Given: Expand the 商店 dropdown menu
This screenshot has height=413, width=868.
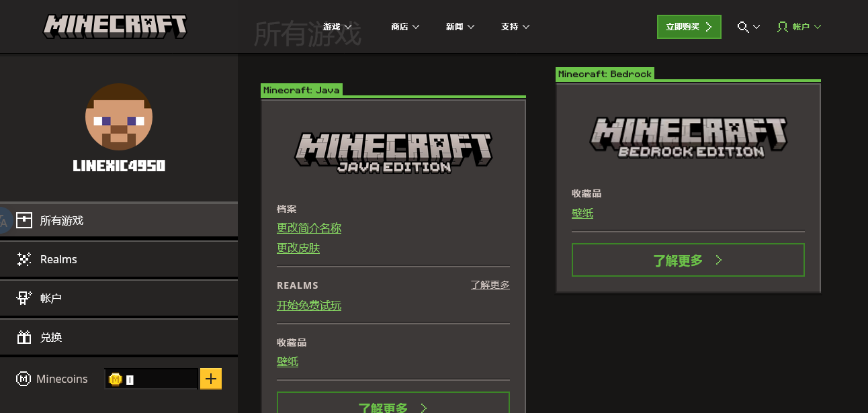Looking at the screenshot, I should [405, 27].
